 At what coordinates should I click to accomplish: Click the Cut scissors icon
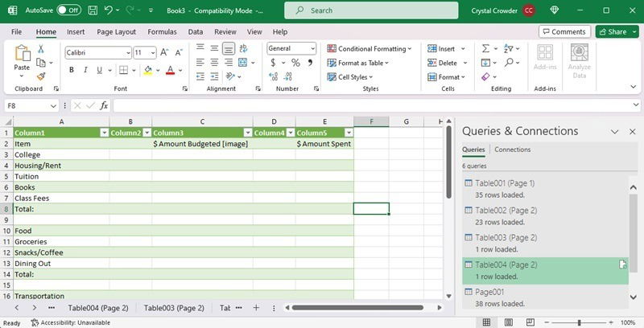click(x=41, y=49)
